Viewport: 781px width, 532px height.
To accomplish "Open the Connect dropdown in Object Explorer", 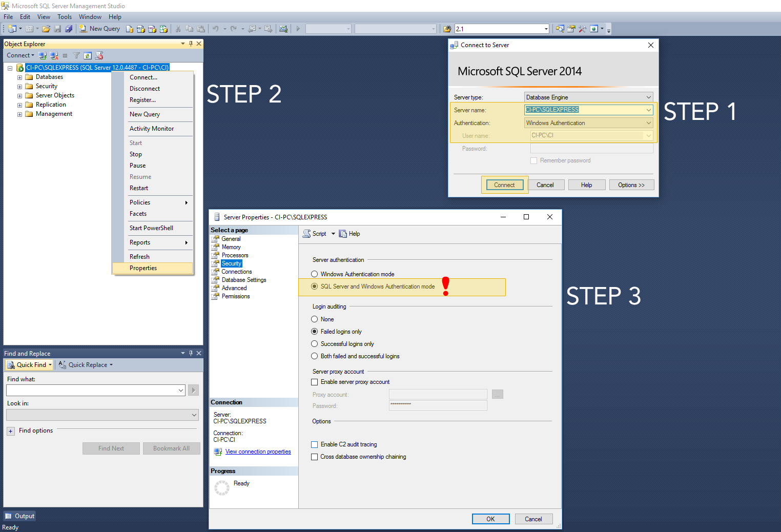I will pos(20,55).
